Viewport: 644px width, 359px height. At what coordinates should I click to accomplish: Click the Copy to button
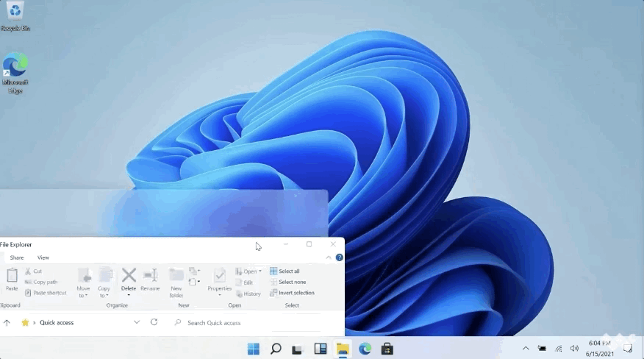coord(104,282)
